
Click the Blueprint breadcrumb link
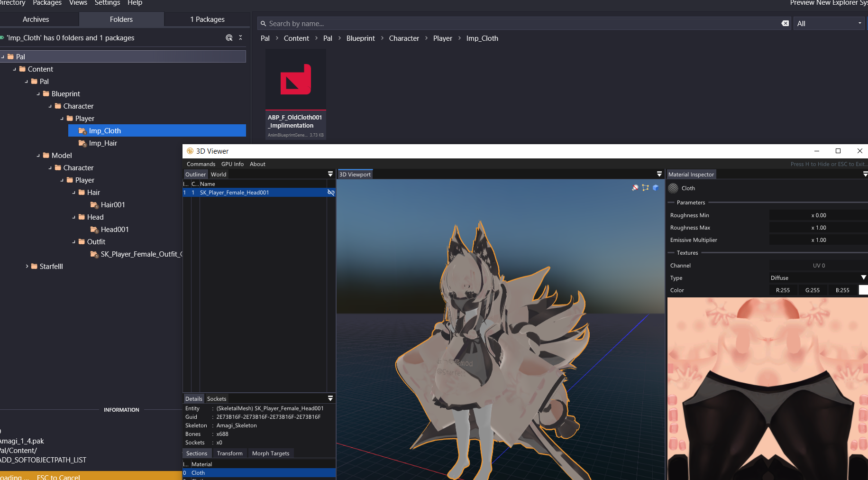(361, 38)
